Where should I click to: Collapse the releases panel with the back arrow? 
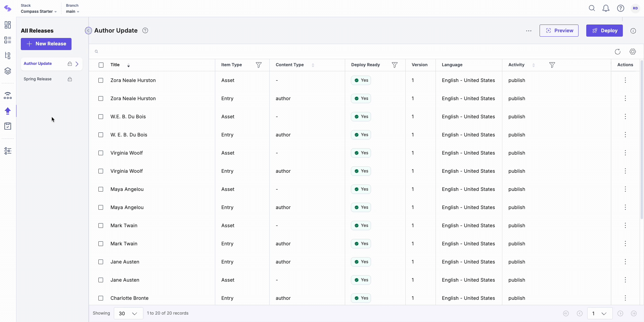click(x=88, y=31)
